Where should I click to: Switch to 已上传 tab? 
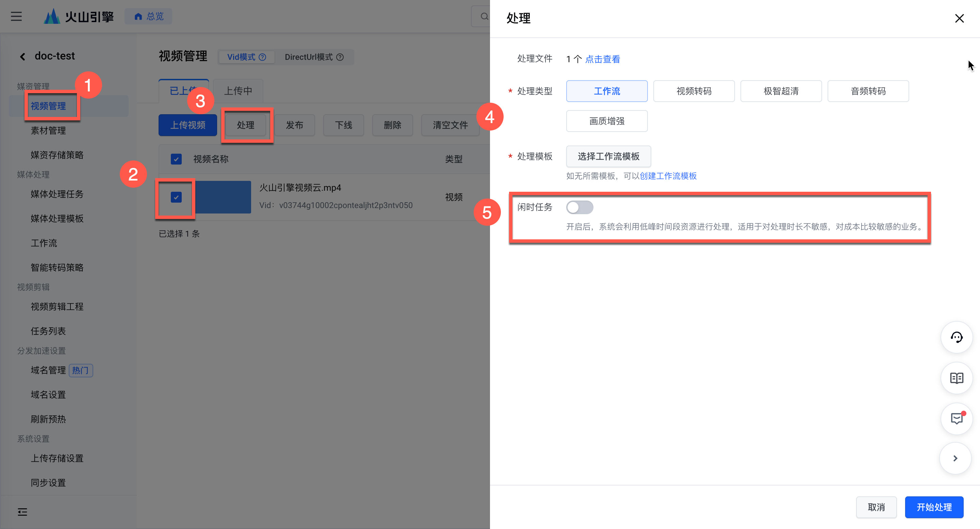(x=184, y=91)
